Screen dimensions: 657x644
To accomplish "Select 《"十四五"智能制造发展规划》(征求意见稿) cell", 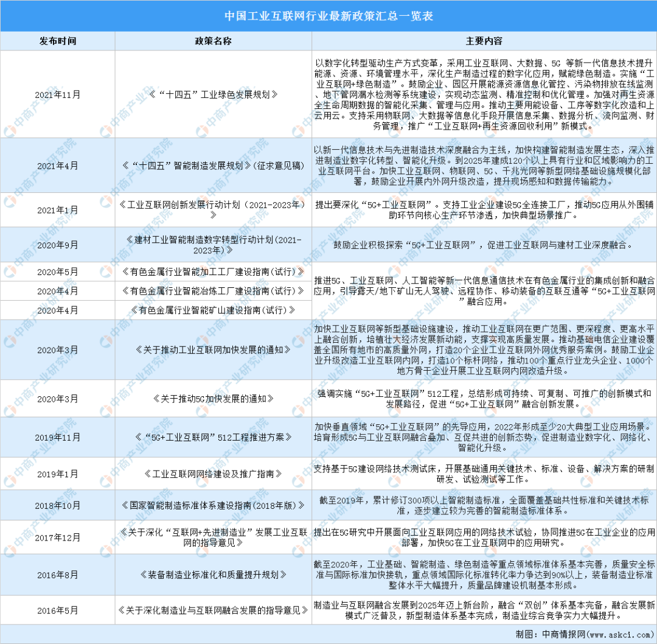I will click(x=213, y=166).
